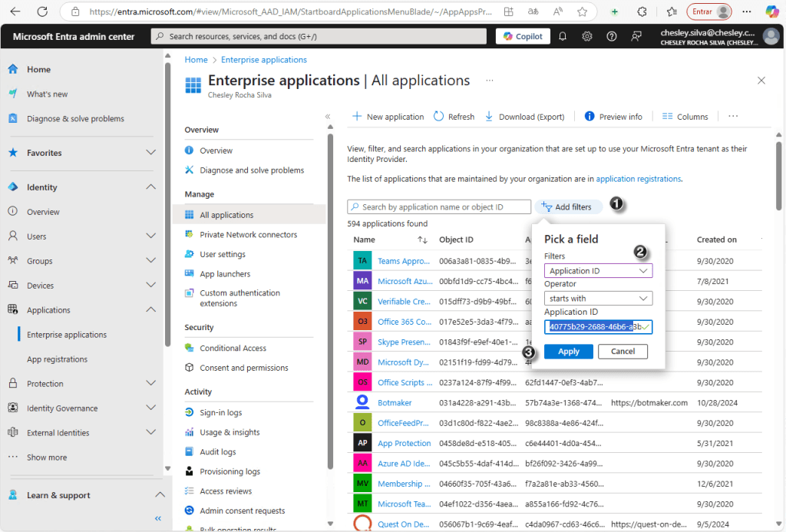Click the Apply button in filter popup
786x532 pixels.
pyautogui.click(x=569, y=352)
